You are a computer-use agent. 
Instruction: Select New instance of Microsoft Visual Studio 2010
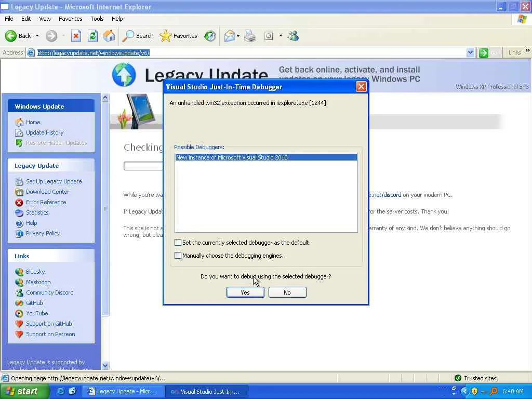[266, 157]
